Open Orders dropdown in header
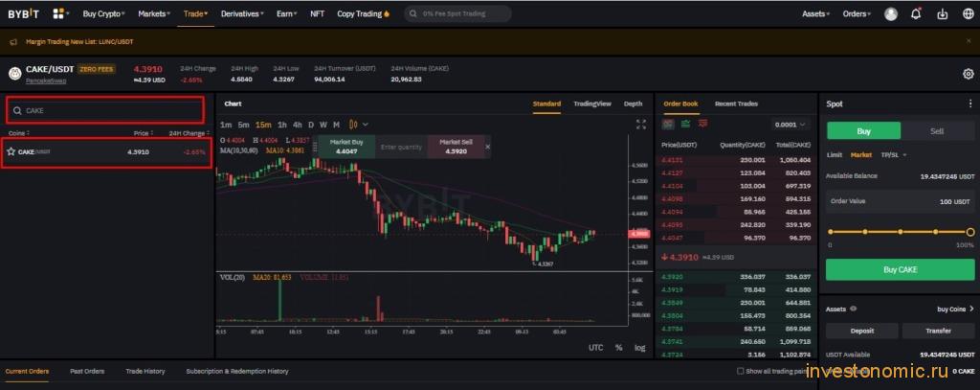 (x=857, y=13)
